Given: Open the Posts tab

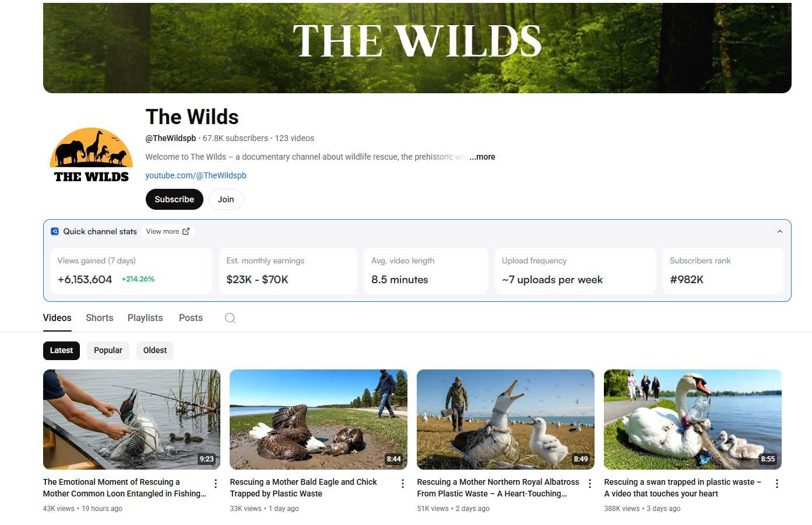Looking at the screenshot, I should click(x=191, y=318).
